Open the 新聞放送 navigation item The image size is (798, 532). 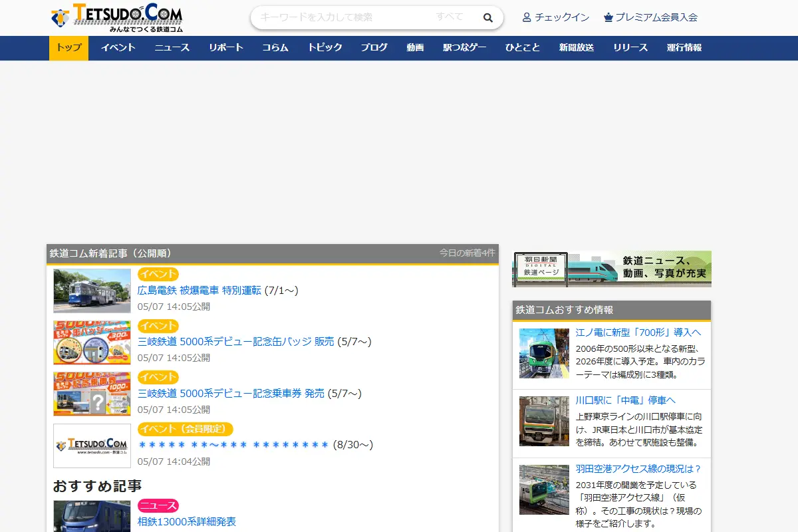(577, 48)
